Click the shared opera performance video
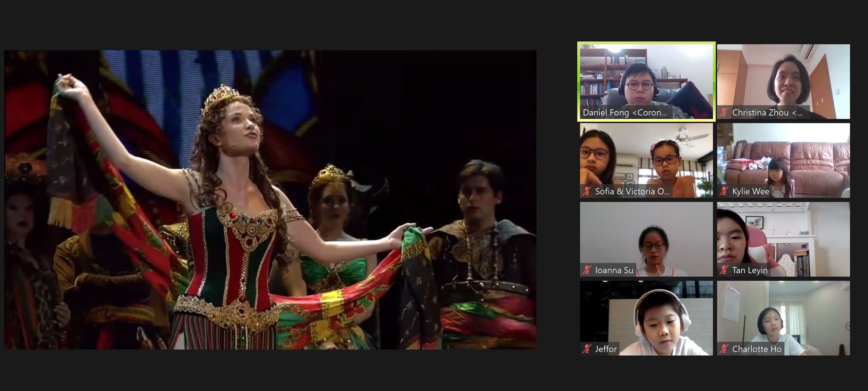 tap(270, 199)
